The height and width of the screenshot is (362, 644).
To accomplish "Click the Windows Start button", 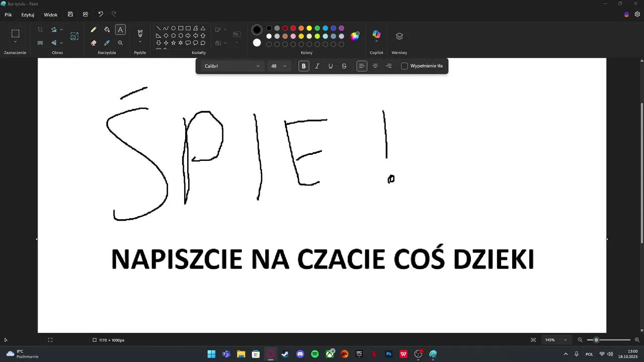I will 211,354.
